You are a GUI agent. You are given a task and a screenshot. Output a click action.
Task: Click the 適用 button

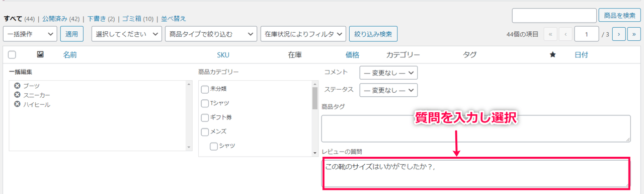click(x=72, y=34)
